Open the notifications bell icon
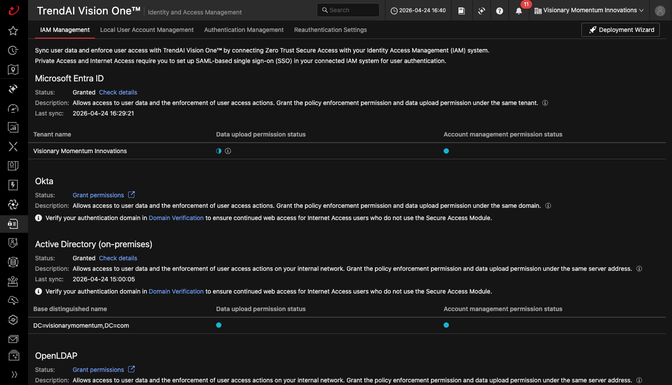 click(519, 11)
